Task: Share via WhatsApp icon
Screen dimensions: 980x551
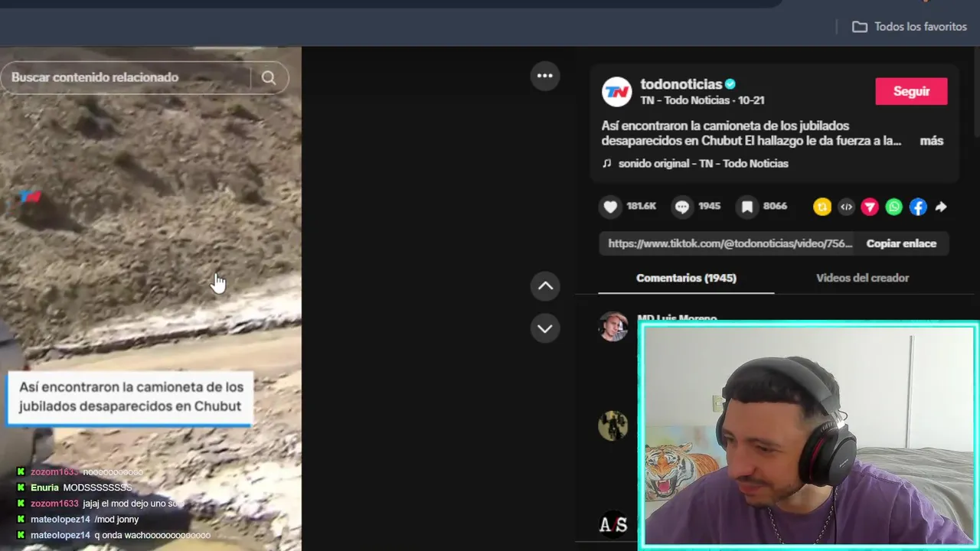Action: click(x=893, y=207)
